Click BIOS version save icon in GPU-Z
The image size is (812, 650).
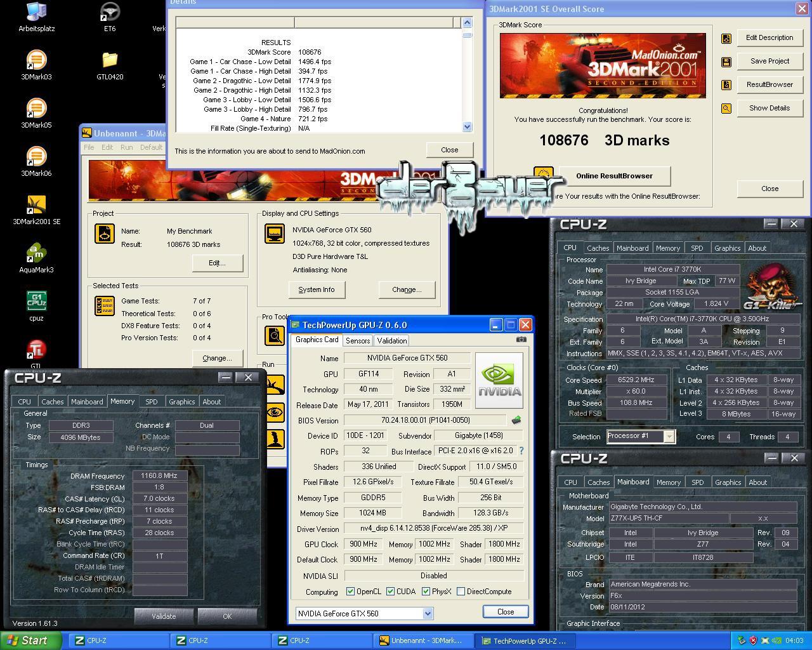click(x=516, y=420)
